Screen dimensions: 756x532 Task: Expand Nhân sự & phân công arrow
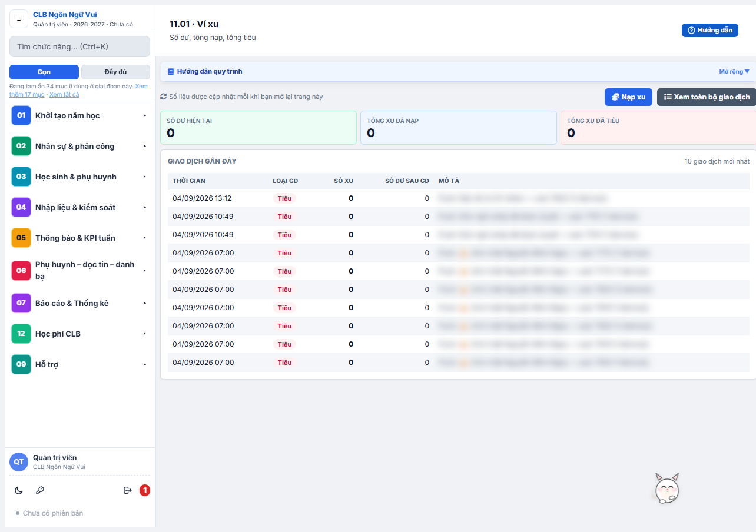point(145,147)
